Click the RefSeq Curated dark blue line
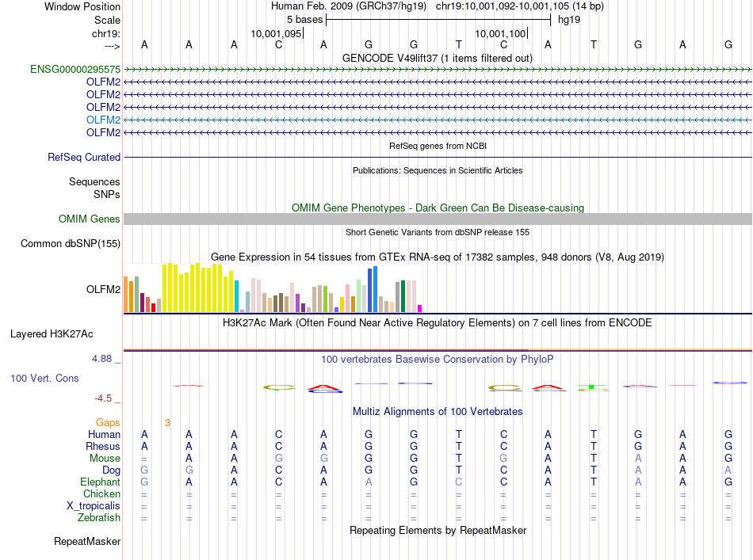 click(438, 158)
